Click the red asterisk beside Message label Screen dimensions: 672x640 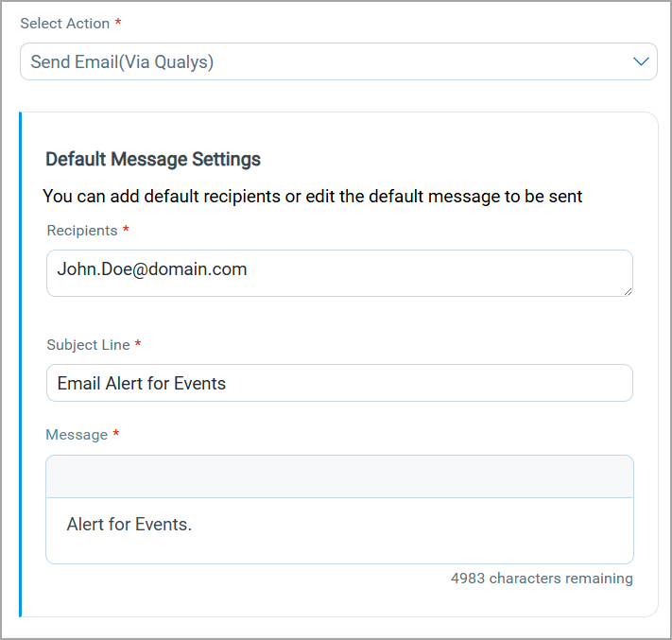coord(116,435)
